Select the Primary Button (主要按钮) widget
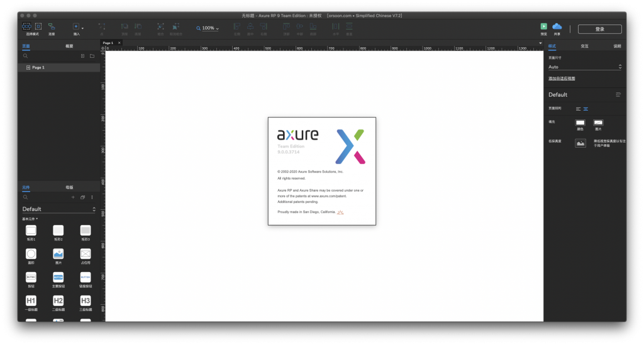The height and width of the screenshot is (345, 644). point(58,280)
